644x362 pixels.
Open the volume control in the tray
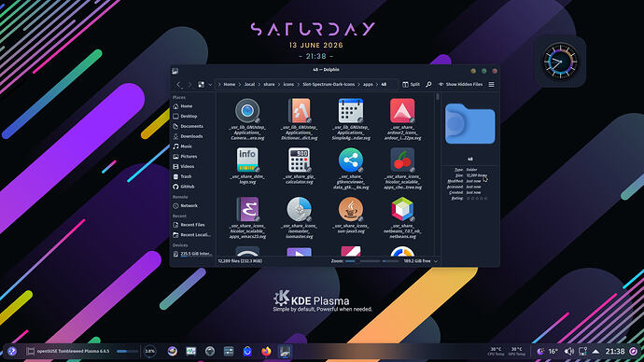(568, 352)
